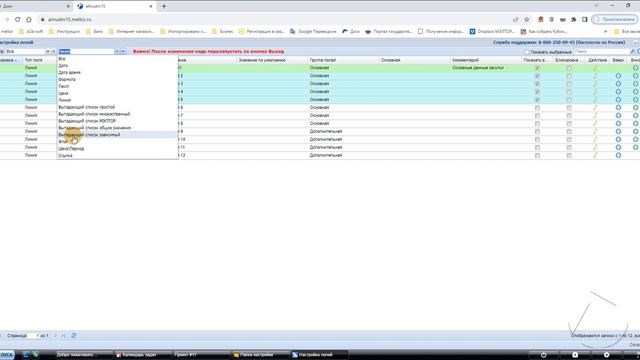
Task: Check 'Показать в' checkbox for row 6
Action: pos(537,108)
